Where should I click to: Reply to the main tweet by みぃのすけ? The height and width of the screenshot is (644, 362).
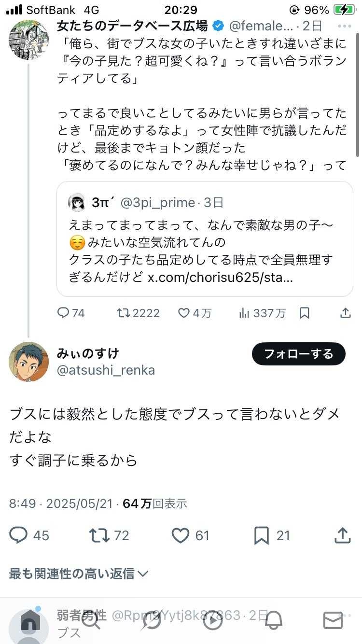19,535
